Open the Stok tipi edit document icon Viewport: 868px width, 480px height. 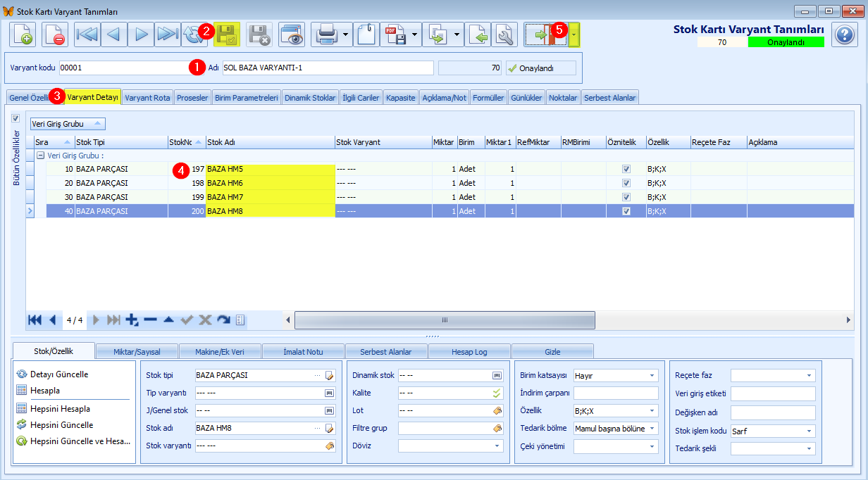click(329, 375)
